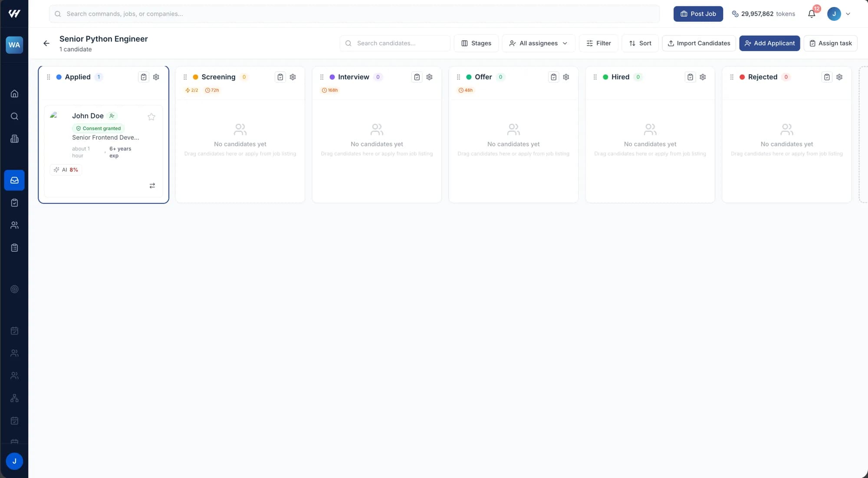Expand the user account chevron in the top bar
The image size is (868, 478).
848,14
